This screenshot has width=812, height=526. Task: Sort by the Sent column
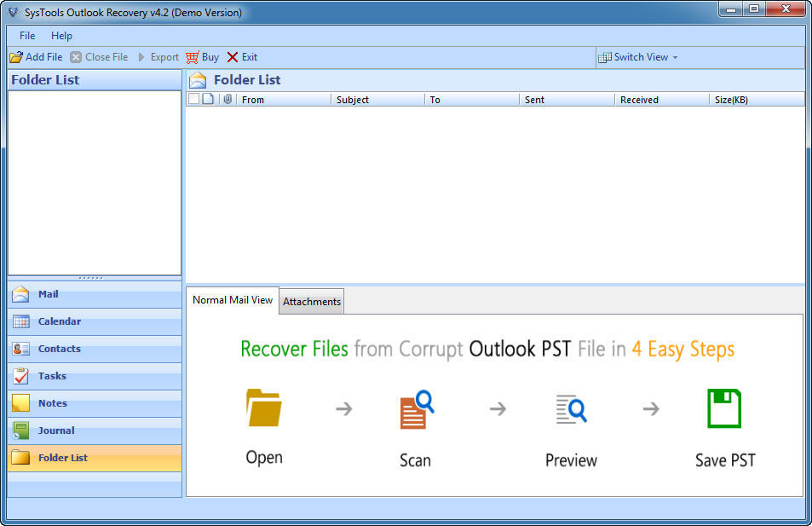[x=567, y=100]
